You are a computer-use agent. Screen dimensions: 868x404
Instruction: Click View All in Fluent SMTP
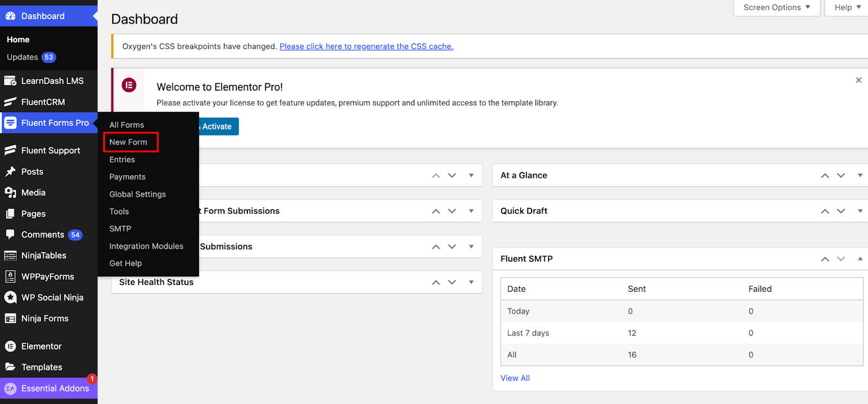[x=515, y=378]
